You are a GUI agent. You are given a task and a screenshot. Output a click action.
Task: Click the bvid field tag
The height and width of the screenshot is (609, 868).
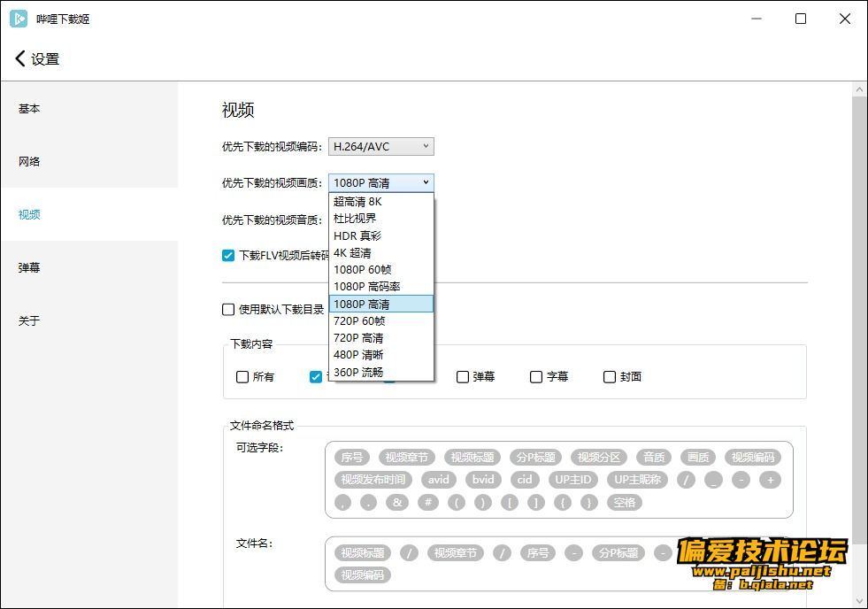tap(483, 480)
